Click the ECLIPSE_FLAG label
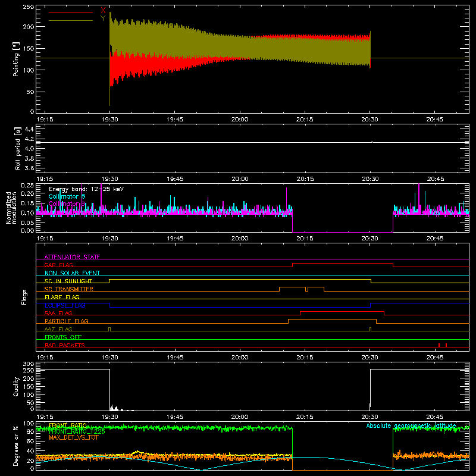476x476 pixels. coord(65,305)
